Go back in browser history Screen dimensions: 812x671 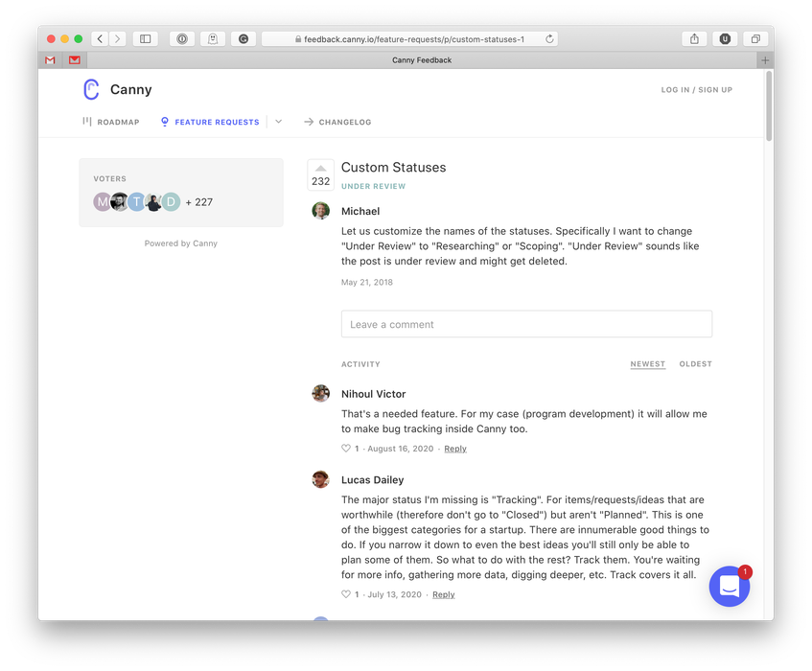click(100, 39)
